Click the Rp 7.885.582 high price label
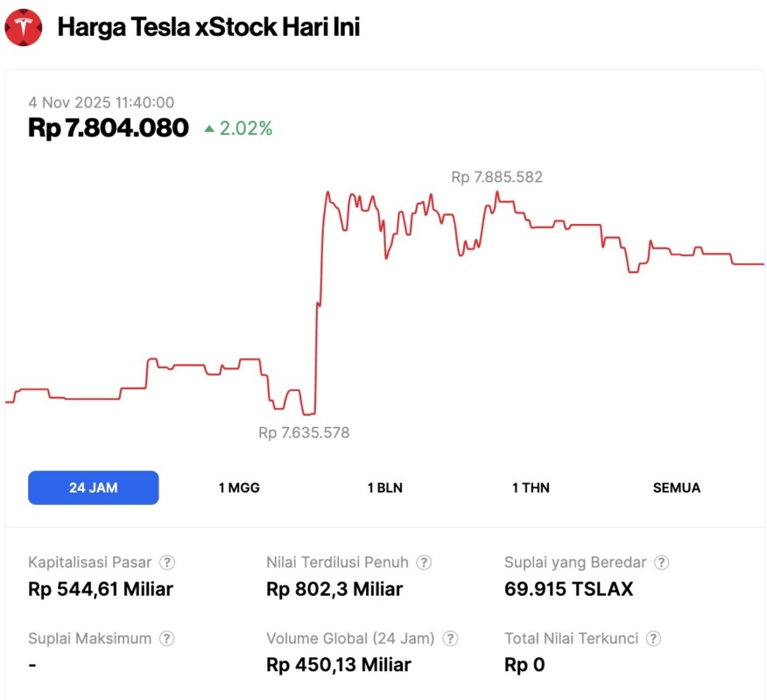This screenshot has width=767, height=700. pyautogui.click(x=496, y=177)
